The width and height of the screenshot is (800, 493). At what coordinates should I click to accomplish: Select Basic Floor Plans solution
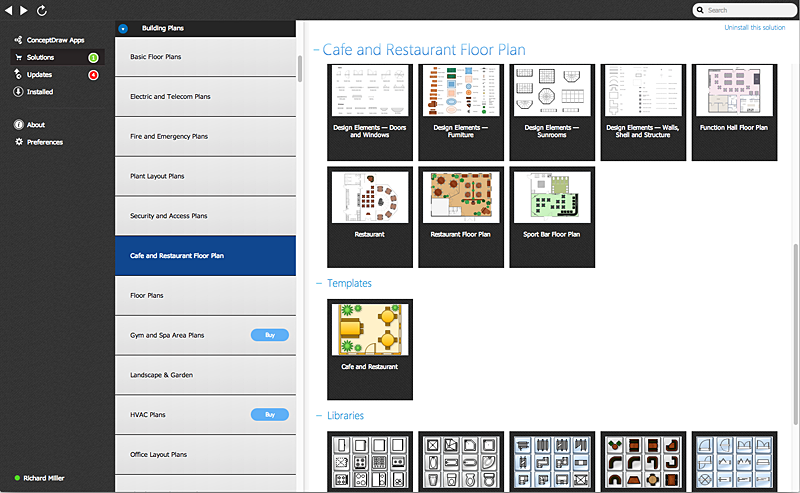205,57
